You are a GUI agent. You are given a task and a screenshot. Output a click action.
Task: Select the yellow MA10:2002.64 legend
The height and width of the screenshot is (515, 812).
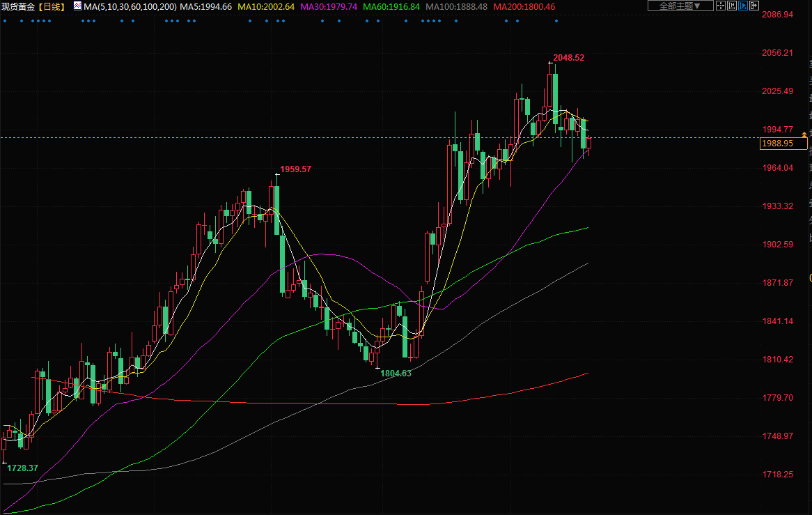(x=266, y=6)
